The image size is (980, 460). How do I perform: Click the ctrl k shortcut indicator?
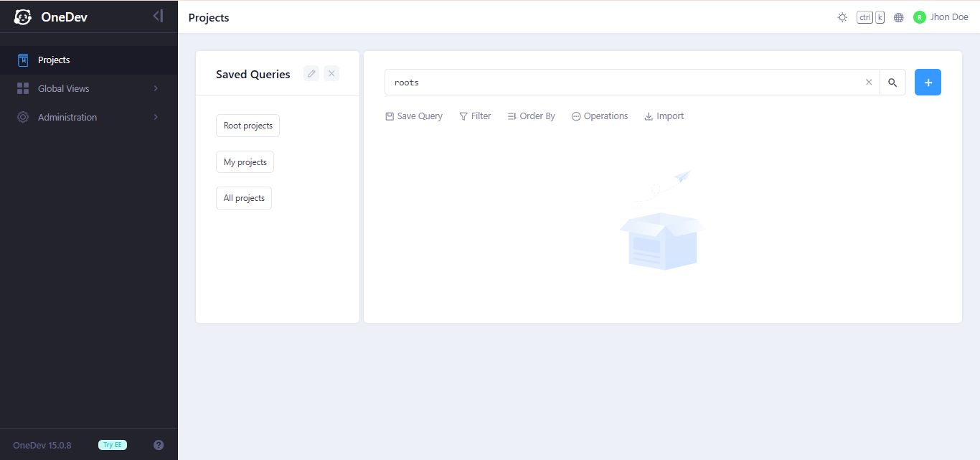pos(870,17)
